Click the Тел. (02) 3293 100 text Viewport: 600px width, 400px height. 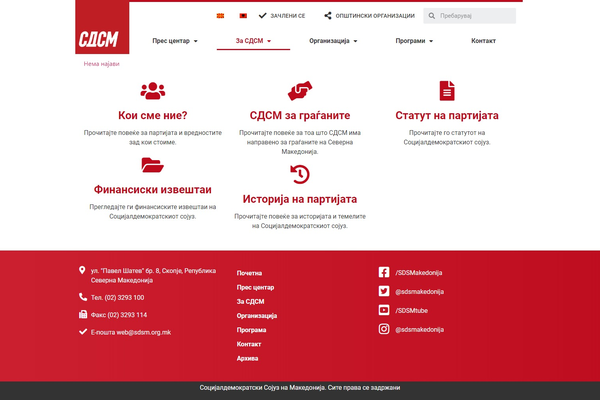point(117,297)
